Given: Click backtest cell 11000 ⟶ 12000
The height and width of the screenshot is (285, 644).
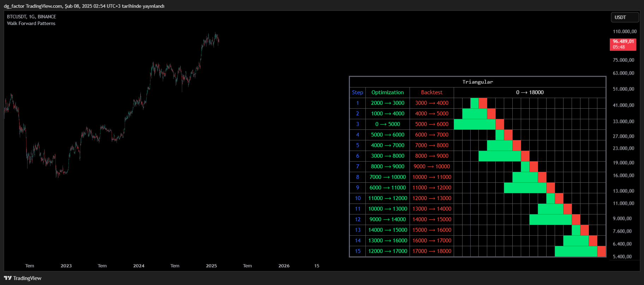Looking at the screenshot, I should pos(432,188).
